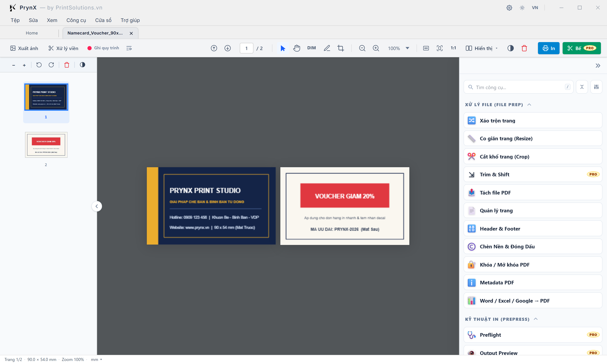Collapse the right tools panel
Screen dimensions: 607x364
pyautogui.click(x=598, y=66)
